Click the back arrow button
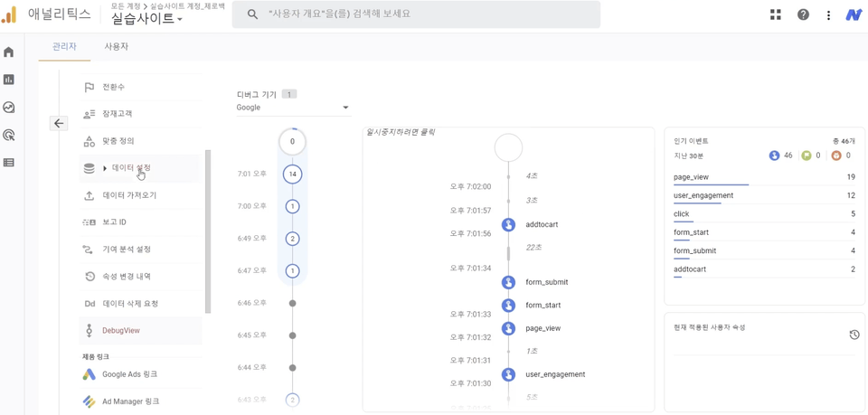 tap(59, 123)
